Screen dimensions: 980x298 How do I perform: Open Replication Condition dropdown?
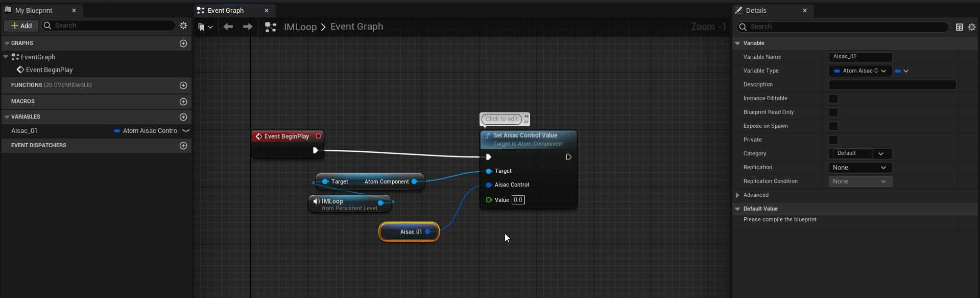(861, 181)
